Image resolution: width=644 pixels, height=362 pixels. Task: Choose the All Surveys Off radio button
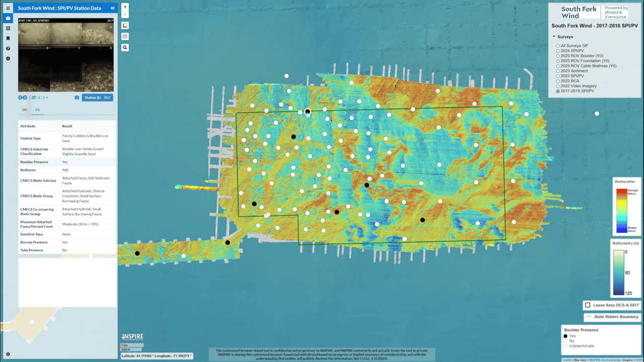pyautogui.click(x=558, y=46)
